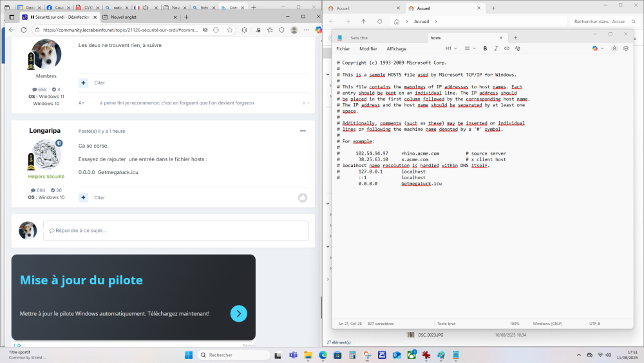Click the like button on Longaripa's post
The image size is (644, 363).
(x=302, y=197)
